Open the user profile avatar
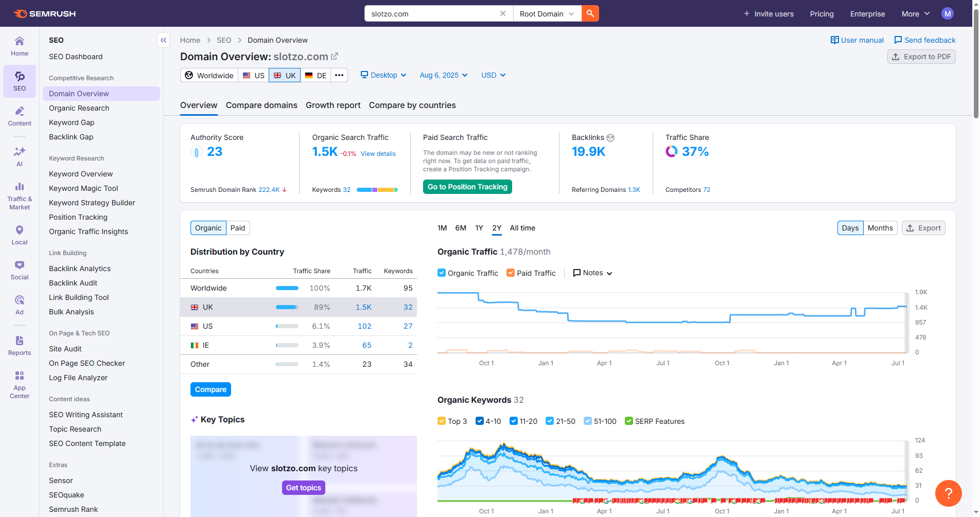Image resolution: width=980 pixels, height=517 pixels. (947, 14)
